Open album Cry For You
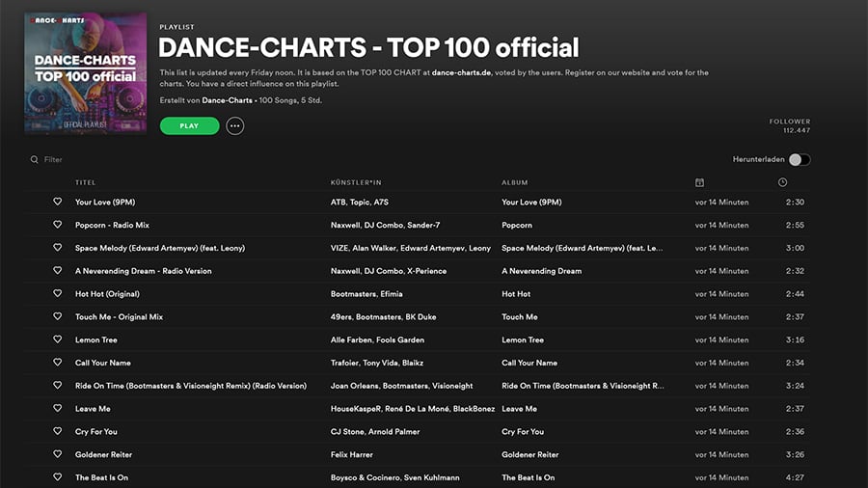 click(x=523, y=431)
